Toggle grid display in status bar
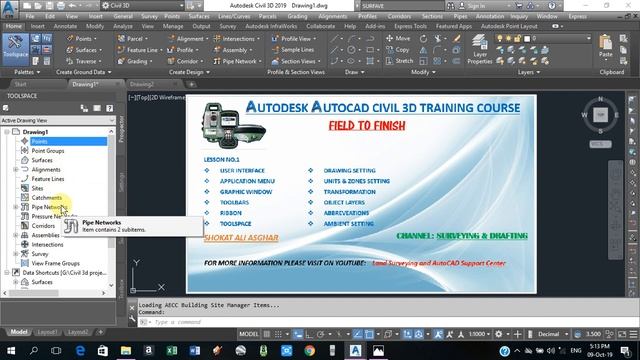The height and width of the screenshot is (360, 640). tap(267, 334)
